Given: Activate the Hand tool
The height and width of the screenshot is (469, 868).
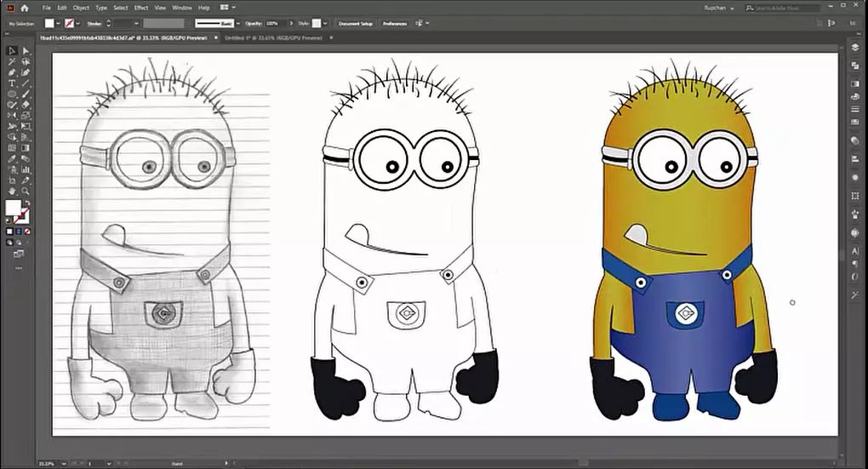Looking at the screenshot, I should 12,191.
